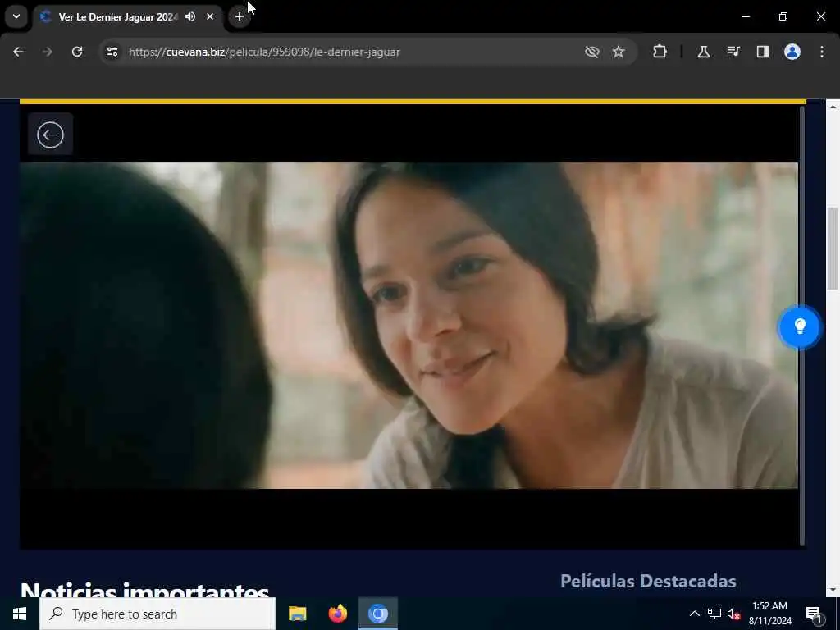This screenshot has width=840, height=630.
Task: Go back using browser back arrow
Action: tap(18, 52)
